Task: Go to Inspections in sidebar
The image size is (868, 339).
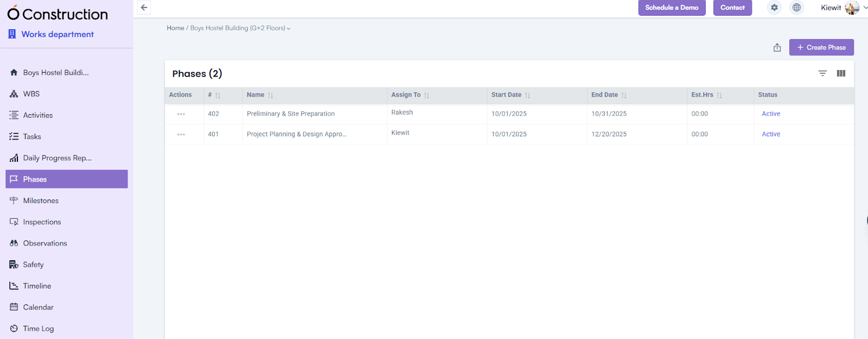Action: click(x=42, y=222)
